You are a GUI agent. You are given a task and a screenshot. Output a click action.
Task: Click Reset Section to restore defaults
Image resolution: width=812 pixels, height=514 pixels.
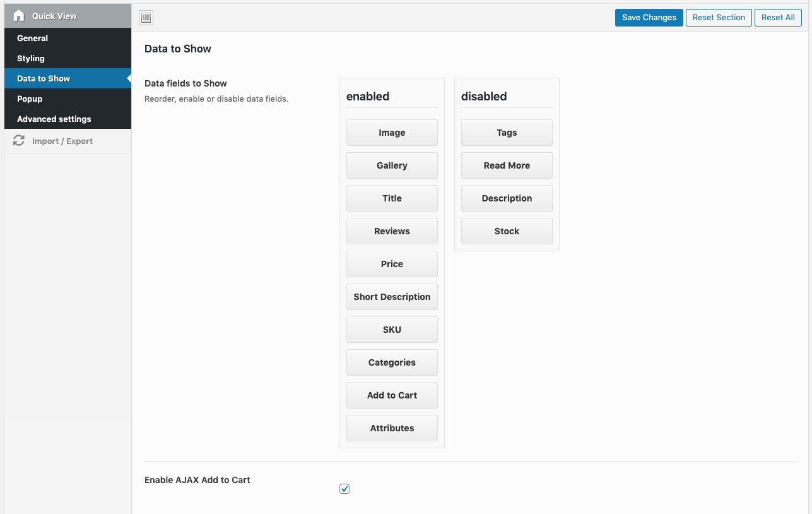(719, 17)
